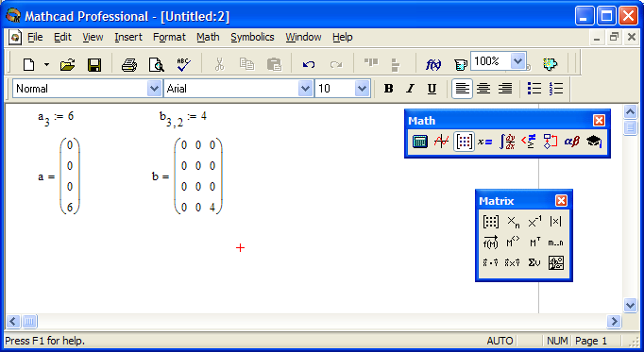Open Boolean toolbar in Math palette
The image size is (644, 352).
pyautogui.click(x=529, y=142)
